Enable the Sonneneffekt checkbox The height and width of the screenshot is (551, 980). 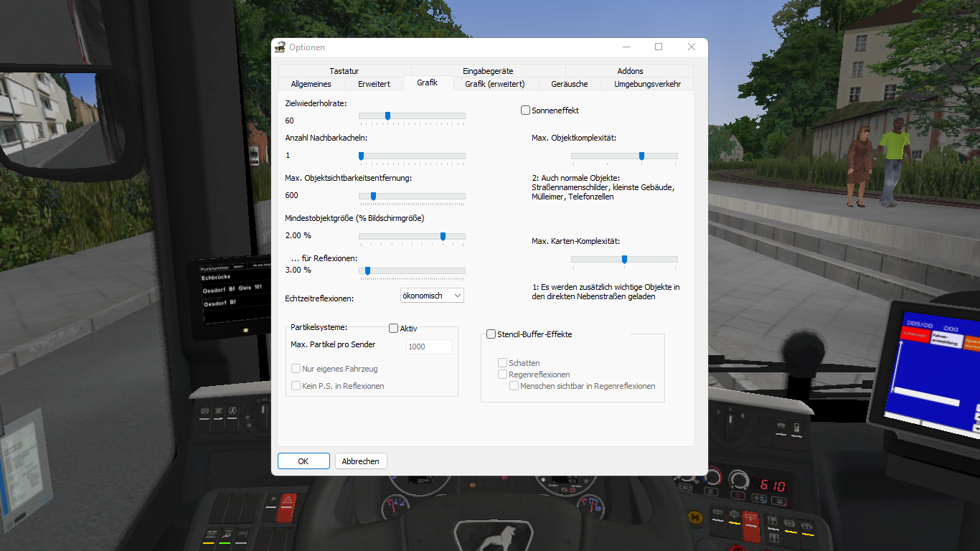(x=526, y=110)
